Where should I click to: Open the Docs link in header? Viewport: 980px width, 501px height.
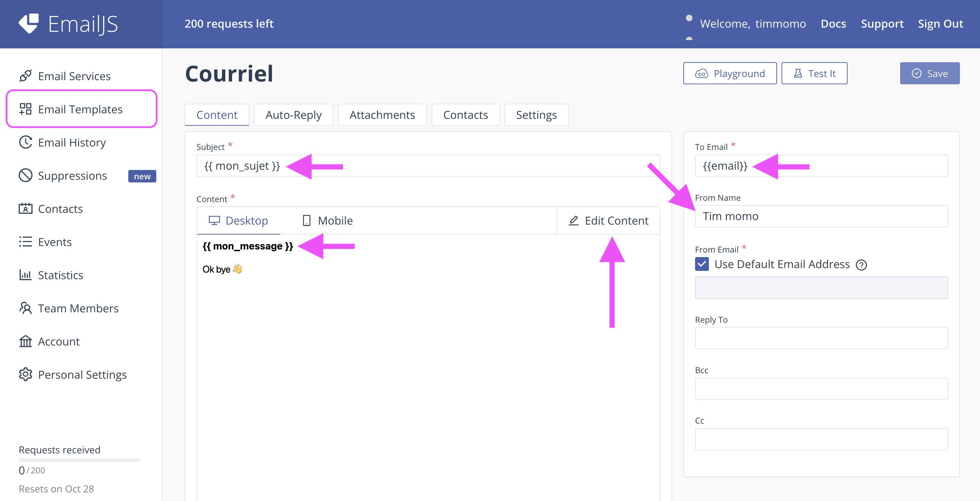(833, 24)
